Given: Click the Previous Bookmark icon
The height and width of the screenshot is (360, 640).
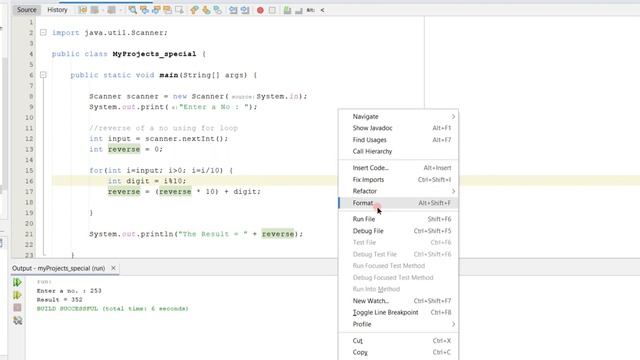Looking at the screenshot, I should [x=194, y=10].
